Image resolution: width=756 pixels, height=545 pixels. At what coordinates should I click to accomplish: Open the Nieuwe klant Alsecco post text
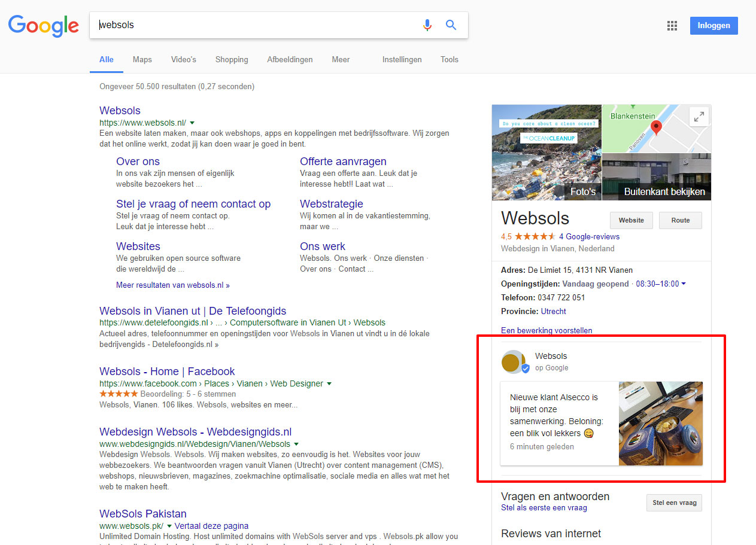coord(557,415)
